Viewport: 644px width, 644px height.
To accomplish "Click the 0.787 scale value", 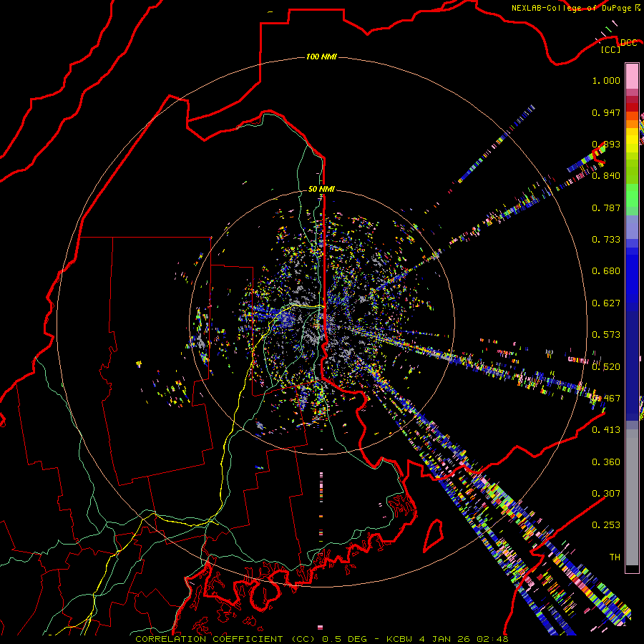I will (x=606, y=208).
